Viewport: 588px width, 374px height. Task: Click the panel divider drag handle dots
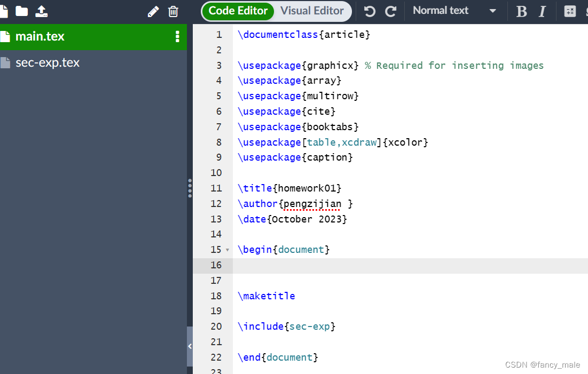pyautogui.click(x=190, y=188)
